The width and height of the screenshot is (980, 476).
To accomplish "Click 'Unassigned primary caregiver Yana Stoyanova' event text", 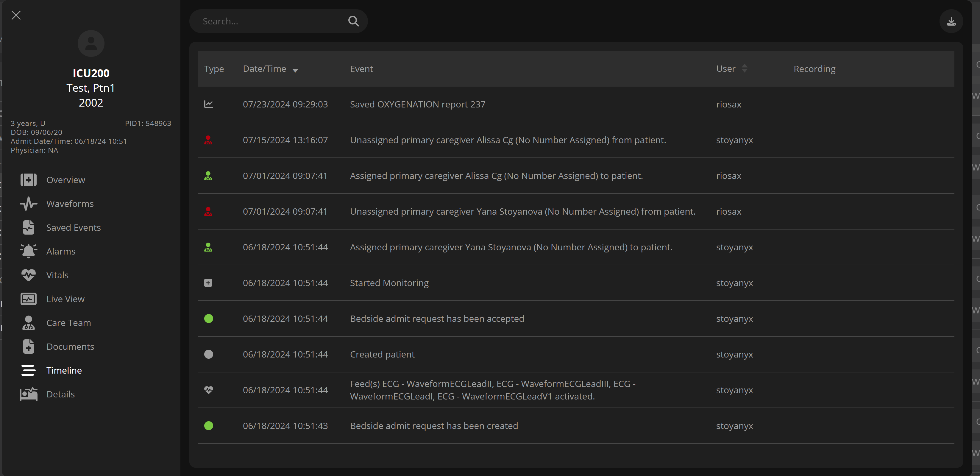I will pos(523,212).
